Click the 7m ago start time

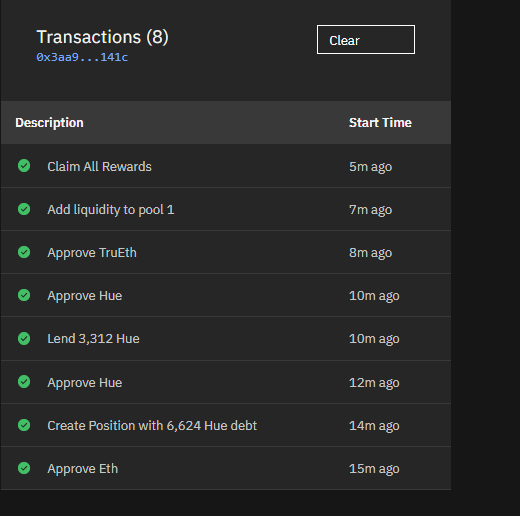click(370, 210)
